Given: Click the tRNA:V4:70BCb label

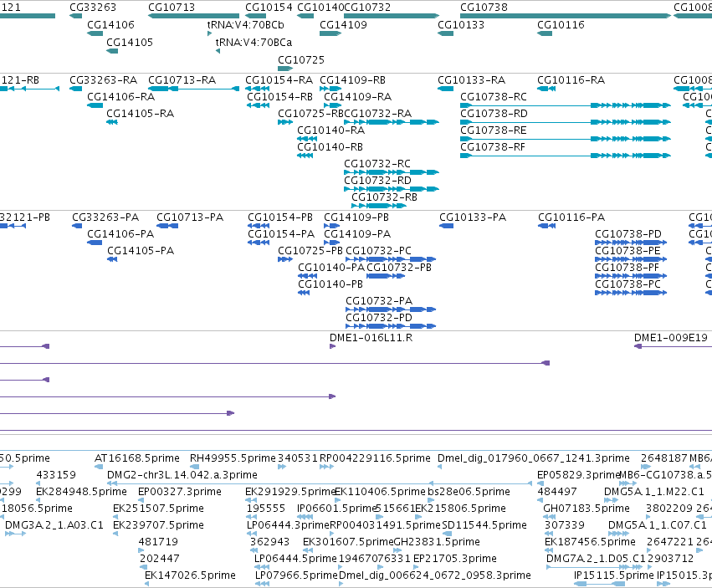Looking at the screenshot, I should click(x=246, y=24).
